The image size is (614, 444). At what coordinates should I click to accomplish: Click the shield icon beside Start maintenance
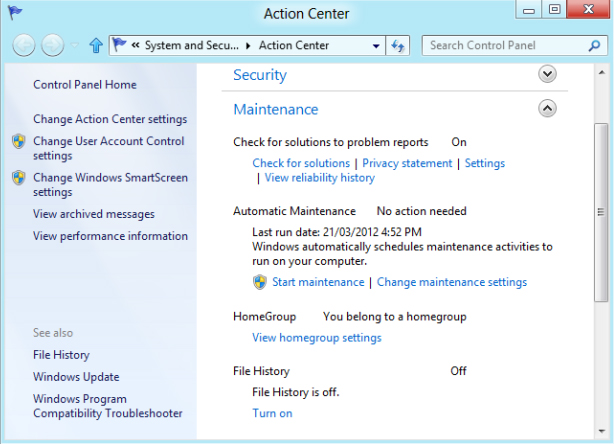(x=260, y=282)
